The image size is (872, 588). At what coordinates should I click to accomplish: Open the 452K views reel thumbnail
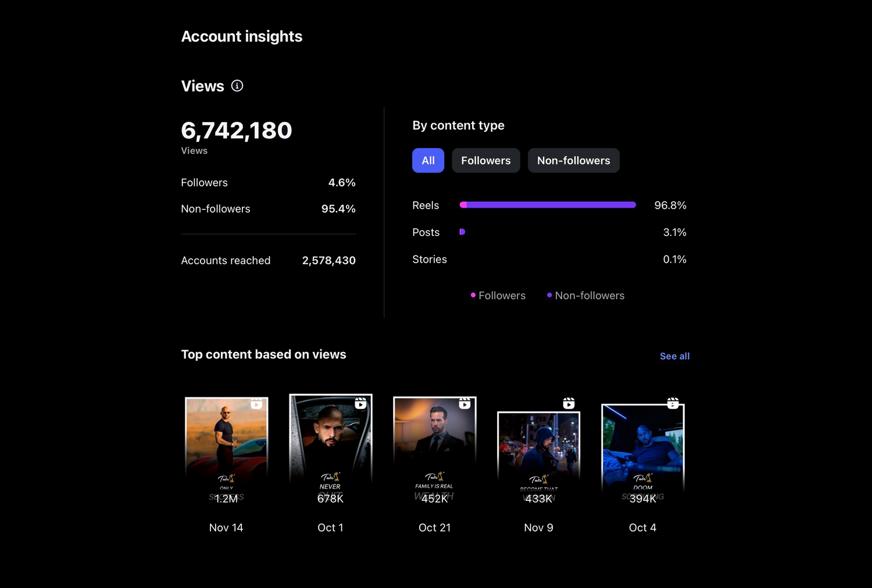click(x=434, y=442)
